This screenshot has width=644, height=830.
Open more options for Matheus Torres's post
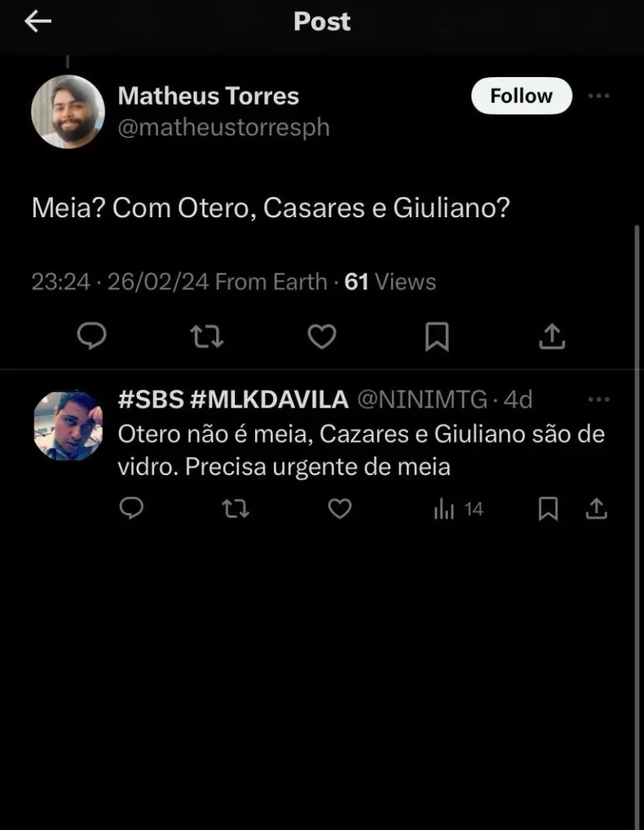598,96
